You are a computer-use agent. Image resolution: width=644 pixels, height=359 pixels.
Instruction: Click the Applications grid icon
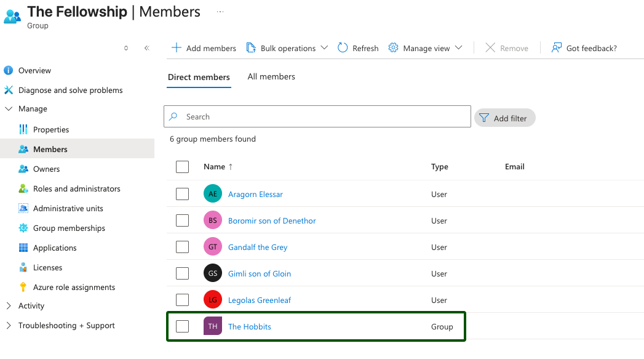(23, 248)
